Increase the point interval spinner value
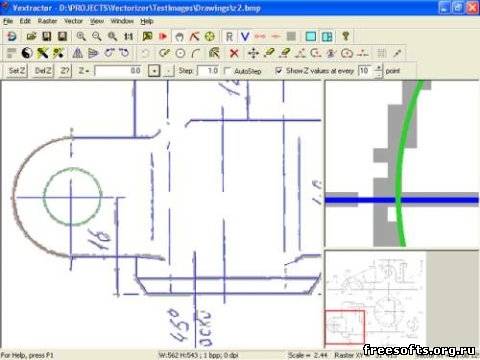The image size is (480, 360). pos(378,68)
